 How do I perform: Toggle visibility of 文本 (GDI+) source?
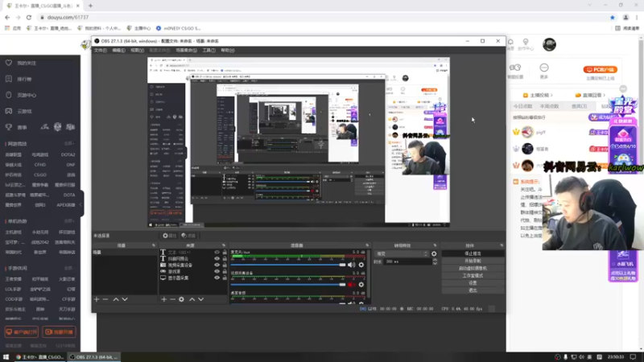217,253
